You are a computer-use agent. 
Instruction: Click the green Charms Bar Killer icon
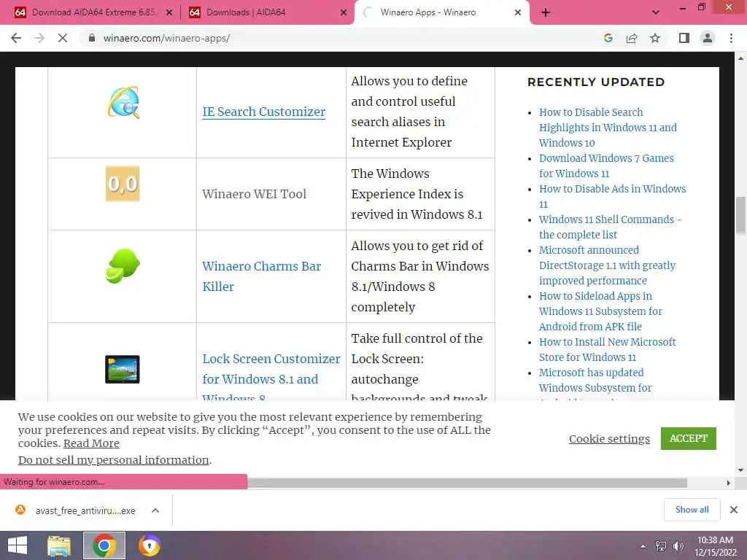(123, 265)
